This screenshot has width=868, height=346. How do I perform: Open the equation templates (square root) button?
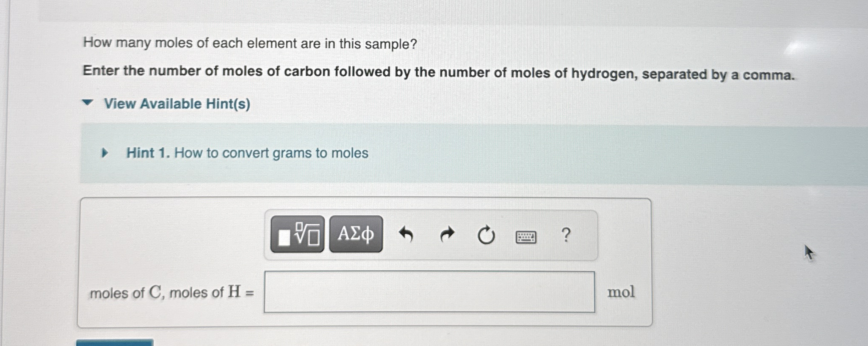tap(298, 234)
